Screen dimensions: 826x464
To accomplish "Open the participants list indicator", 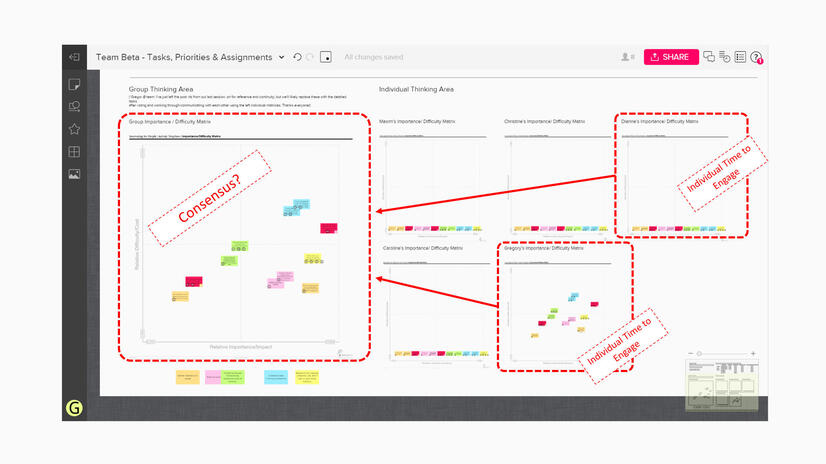I will [x=628, y=57].
